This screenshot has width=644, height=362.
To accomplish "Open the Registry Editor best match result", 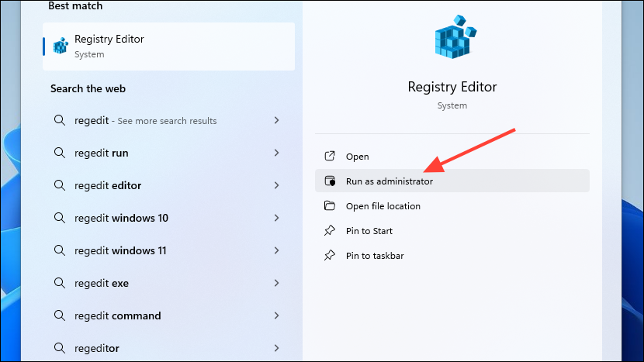I will coord(169,47).
